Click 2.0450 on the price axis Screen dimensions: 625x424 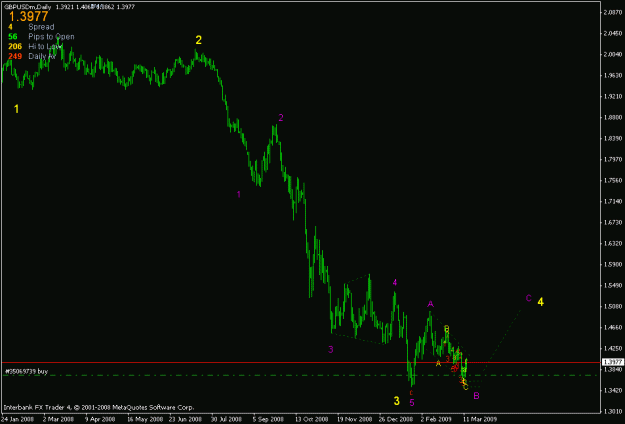point(611,33)
